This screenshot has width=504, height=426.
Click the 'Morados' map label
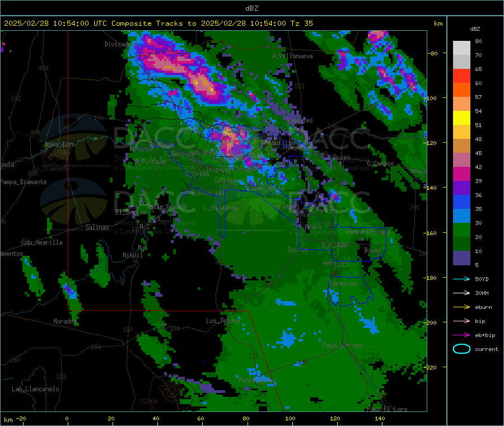pos(65,321)
